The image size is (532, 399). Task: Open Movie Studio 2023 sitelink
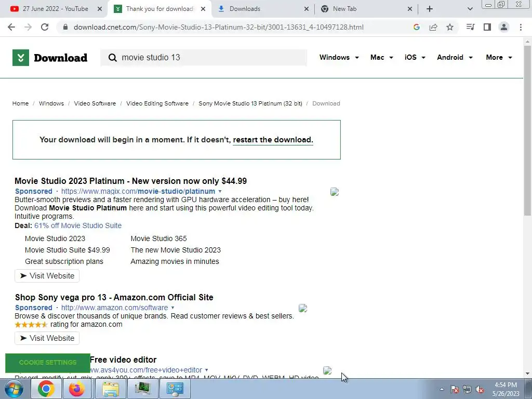[55, 238]
